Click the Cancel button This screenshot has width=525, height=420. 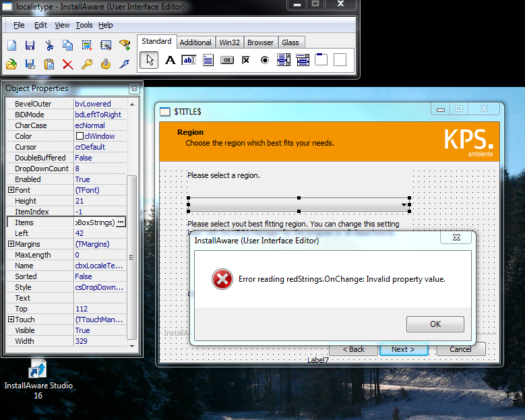(461, 349)
